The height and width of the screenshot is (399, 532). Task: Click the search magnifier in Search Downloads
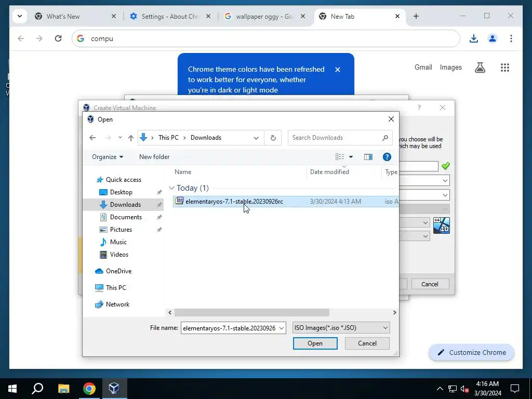pyautogui.click(x=385, y=138)
